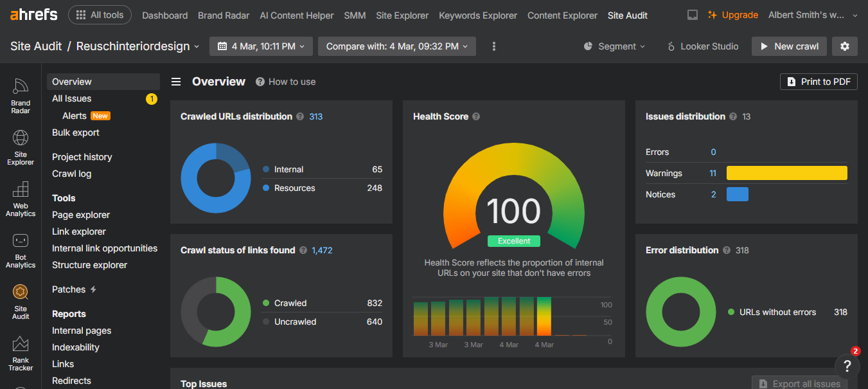Click help icon next to Health Score
The width and height of the screenshot is (868, 389).
476,116
